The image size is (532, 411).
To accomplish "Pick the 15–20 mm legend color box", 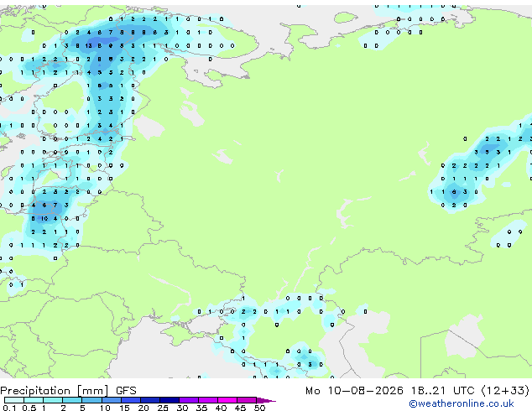I will 131,400.
